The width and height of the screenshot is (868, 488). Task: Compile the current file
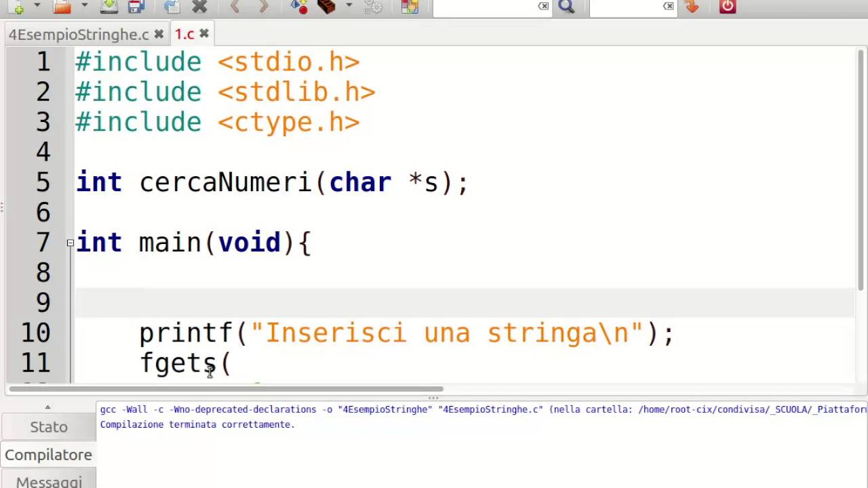299,6
